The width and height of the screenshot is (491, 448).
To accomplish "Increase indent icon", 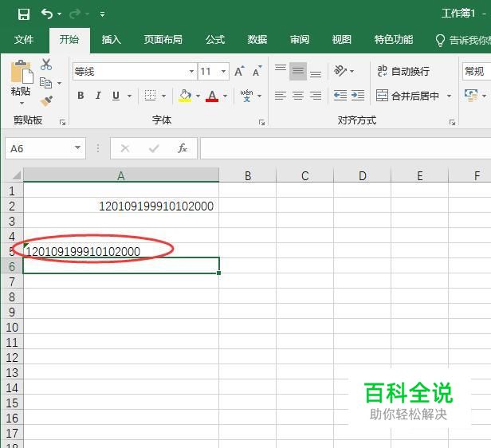I will click(x=358, y=95).
